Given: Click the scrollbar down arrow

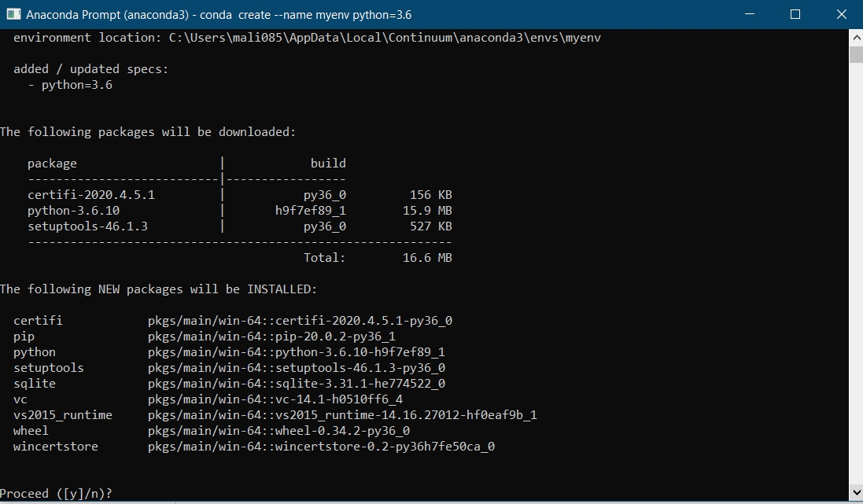Looking at the screenshot, I should [855, 491].
